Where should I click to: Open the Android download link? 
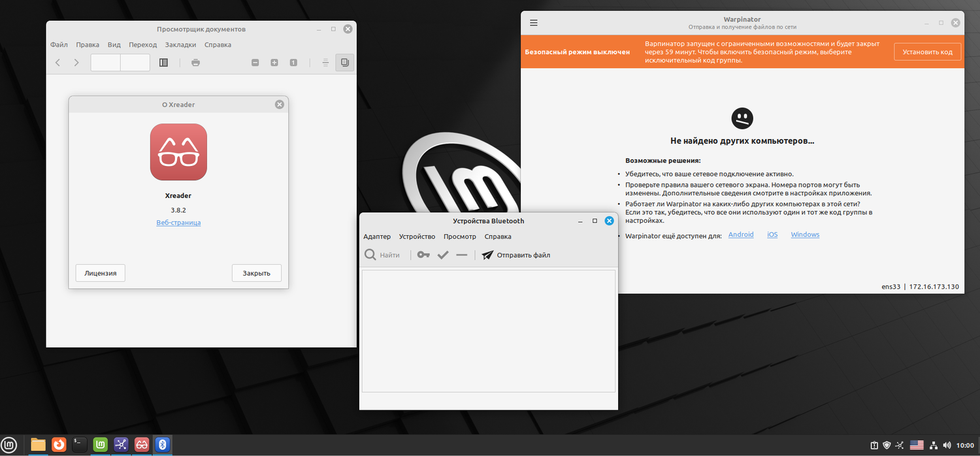point(741,235)
